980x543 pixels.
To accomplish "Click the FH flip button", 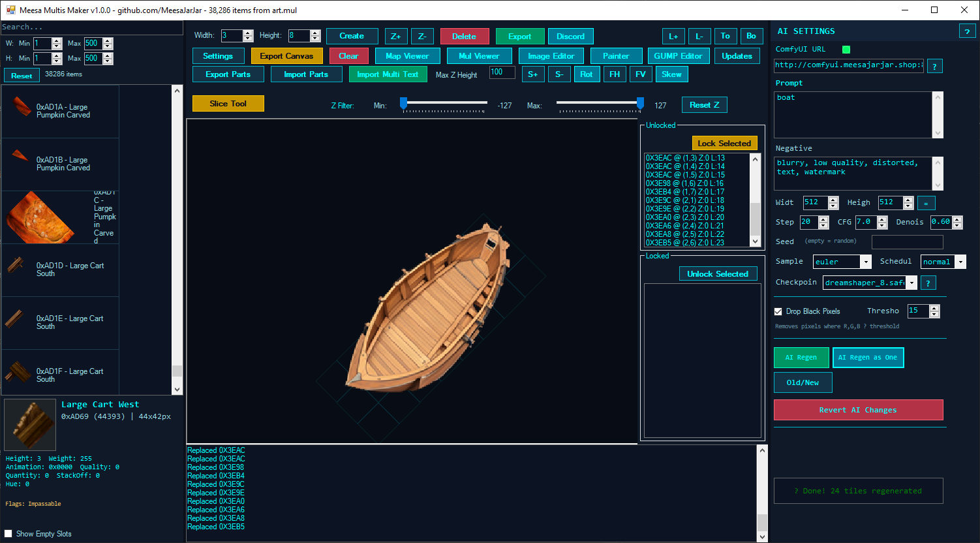I will click(x=615, y=74).
